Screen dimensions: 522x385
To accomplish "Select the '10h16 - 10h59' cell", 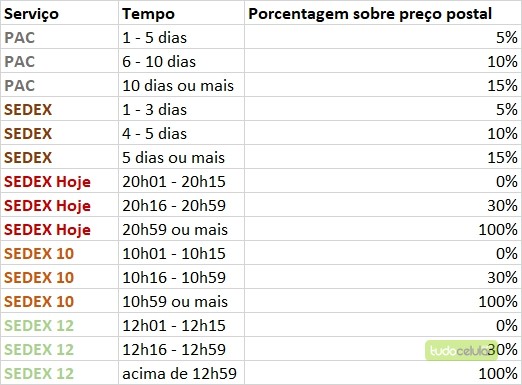I will click(x=181, y=277).
